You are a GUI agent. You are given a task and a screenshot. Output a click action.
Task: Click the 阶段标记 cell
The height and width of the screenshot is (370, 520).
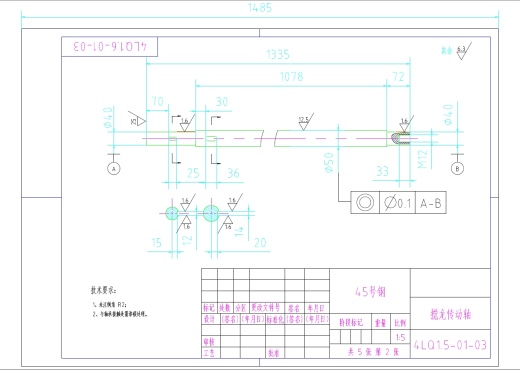pos(351,322)
